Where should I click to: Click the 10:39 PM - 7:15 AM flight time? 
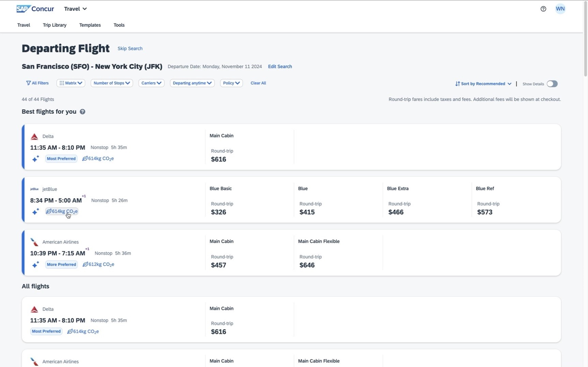click(x=58, y=253)
